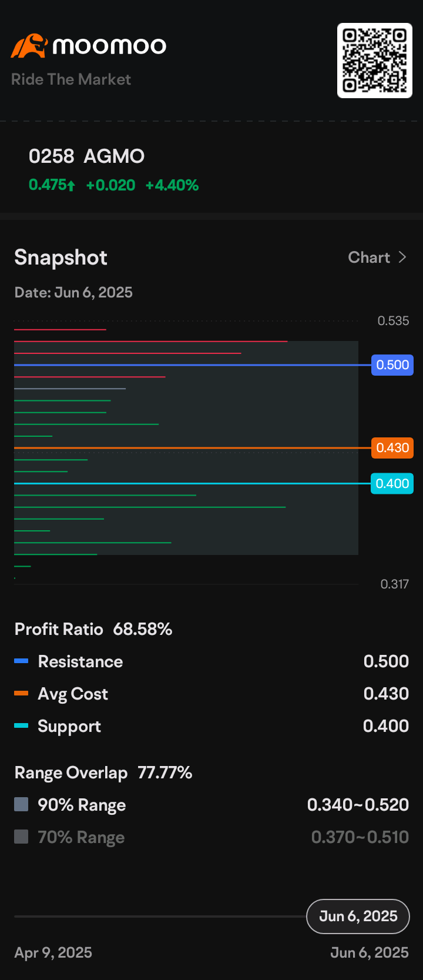Click the Jun 6, 2025 slider handle
The height and width of the screenshot is (980, 423).
(x=358, y=917)
